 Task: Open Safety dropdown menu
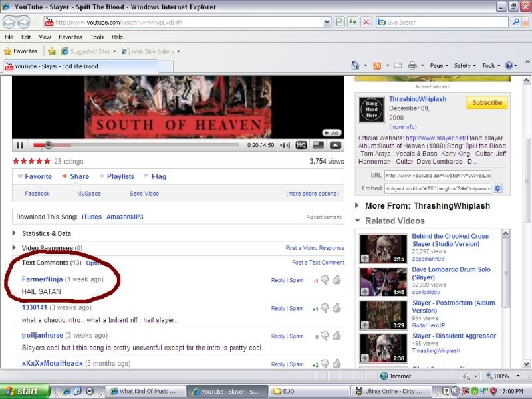tap(465, 65)
